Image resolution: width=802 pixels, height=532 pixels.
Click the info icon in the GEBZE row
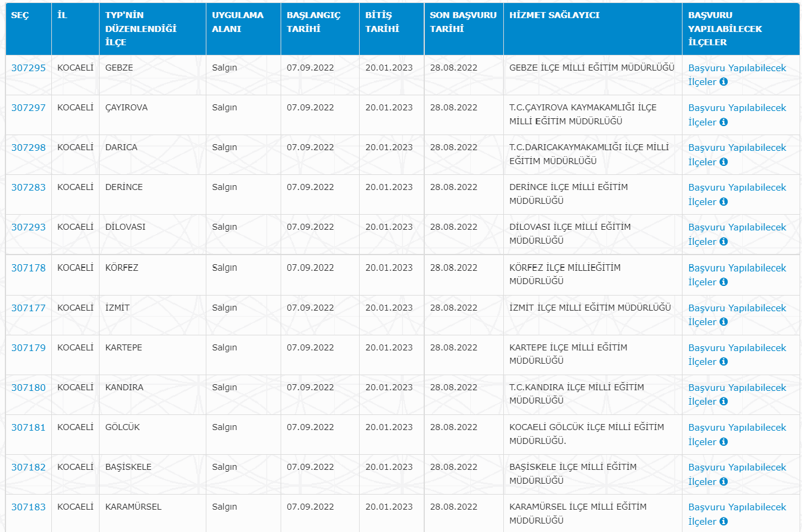[x=724, y=82]
